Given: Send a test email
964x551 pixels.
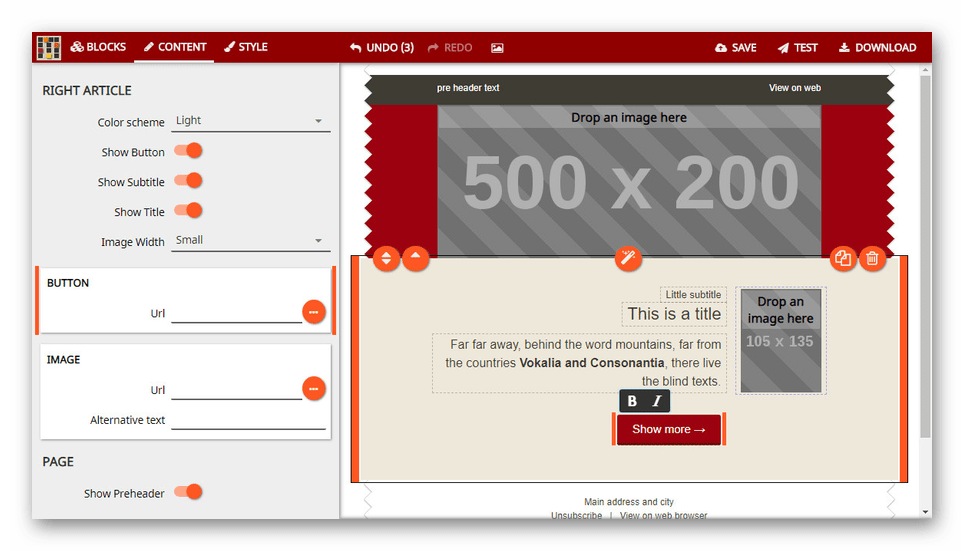Looking at the screenshot, I should [x=797, y=47].
